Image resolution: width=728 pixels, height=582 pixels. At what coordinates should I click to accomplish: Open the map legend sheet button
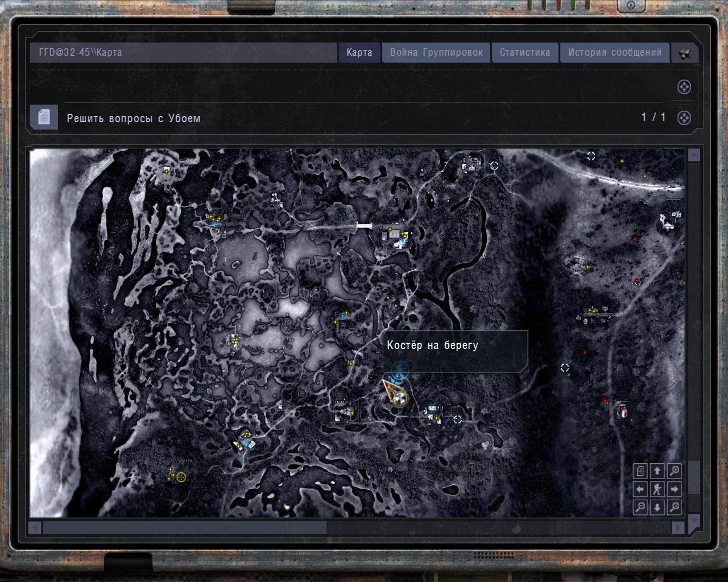(x=640, y=471)
